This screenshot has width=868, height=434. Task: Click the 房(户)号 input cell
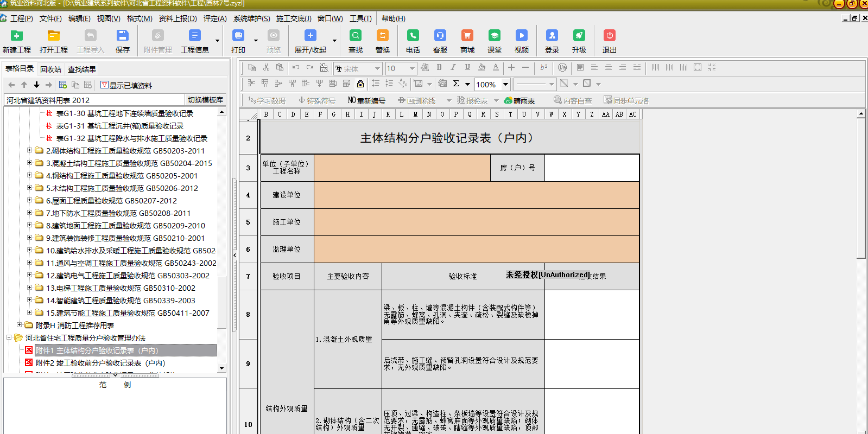pyautogui.click(x=592, y=168)
